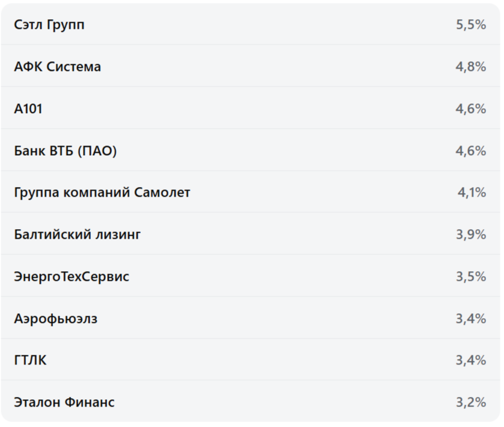Select the АФК Система entry

click(x=58, y=67)
